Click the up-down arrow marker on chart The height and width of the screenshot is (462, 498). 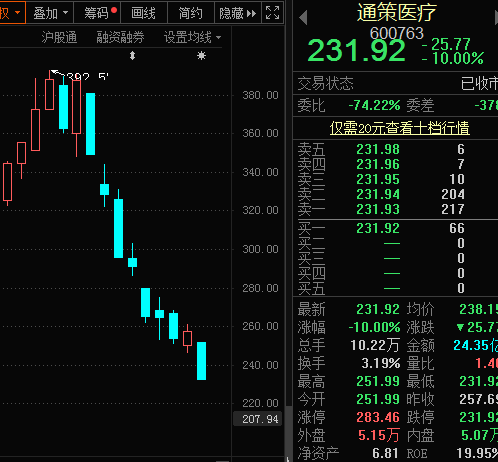(132, 55)
